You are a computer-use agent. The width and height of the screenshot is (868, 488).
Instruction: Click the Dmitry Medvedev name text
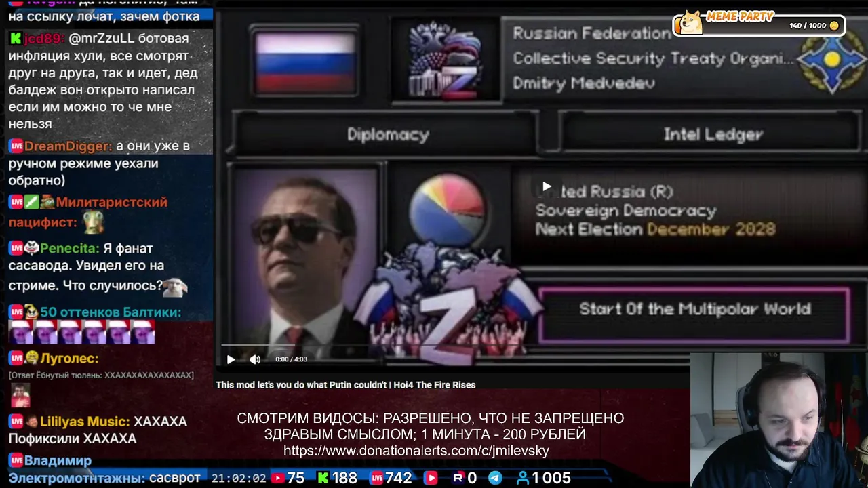click(584, 83)
